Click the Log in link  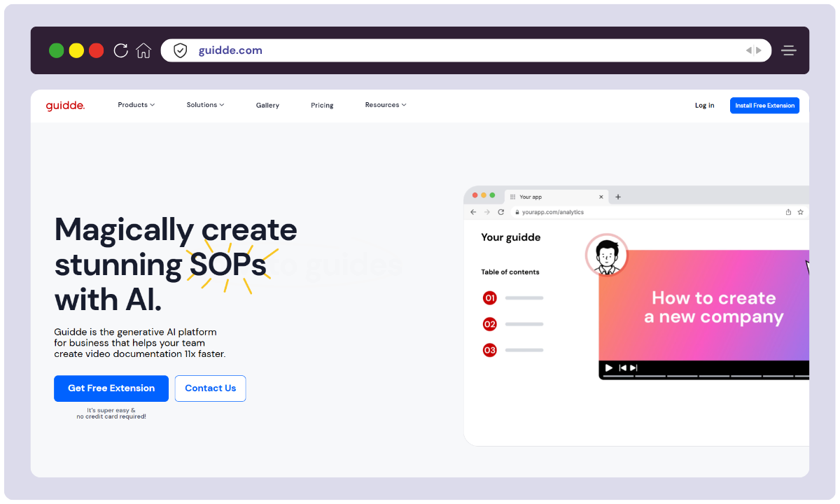tap(704, 106)
